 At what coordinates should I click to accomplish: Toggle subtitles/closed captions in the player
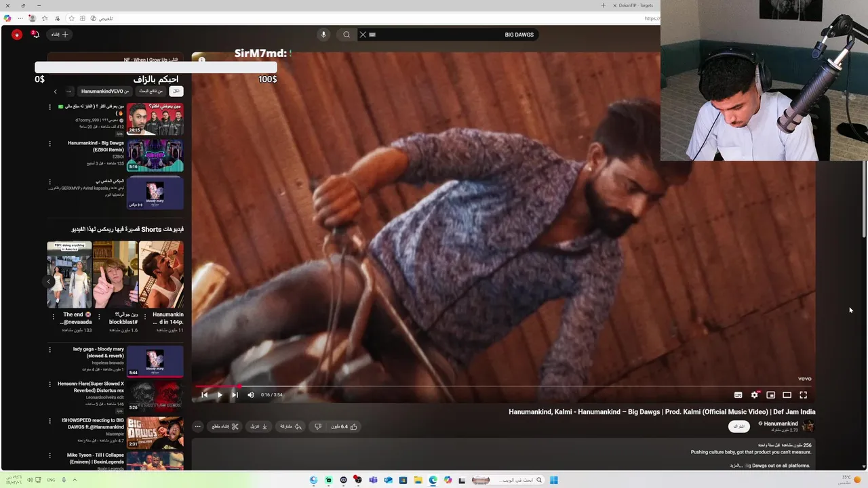pos(738,395)
